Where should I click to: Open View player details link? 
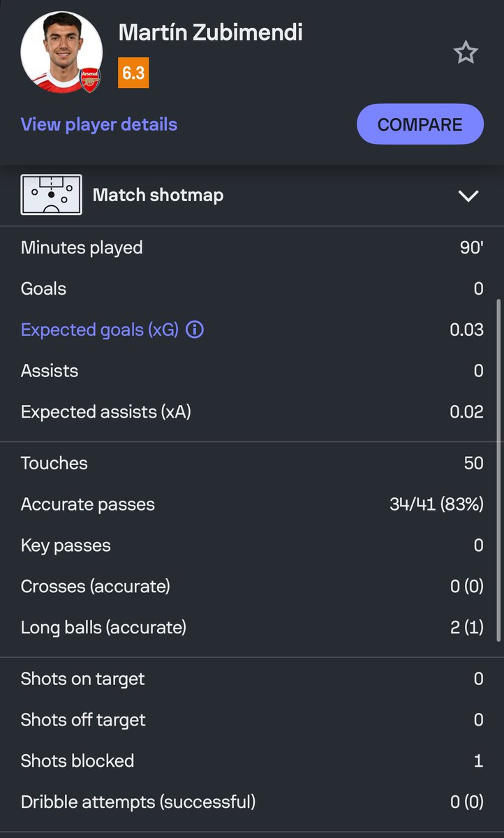(x=99, y=124)
